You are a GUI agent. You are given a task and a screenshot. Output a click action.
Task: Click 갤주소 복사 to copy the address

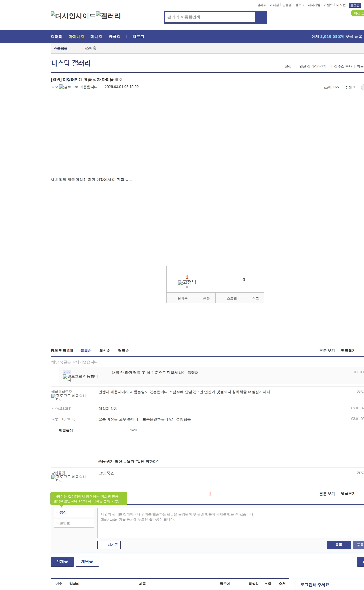click(x=343, y=66)
